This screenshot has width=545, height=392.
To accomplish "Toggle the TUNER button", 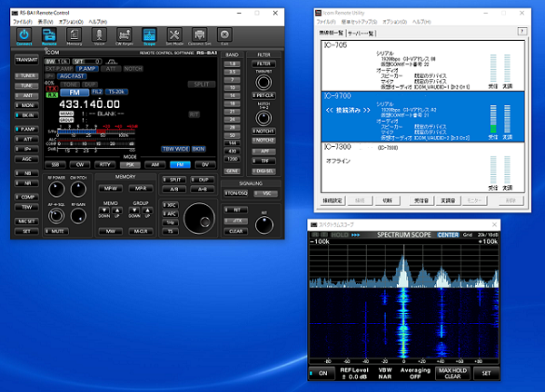I will click(x=26, y=75).
